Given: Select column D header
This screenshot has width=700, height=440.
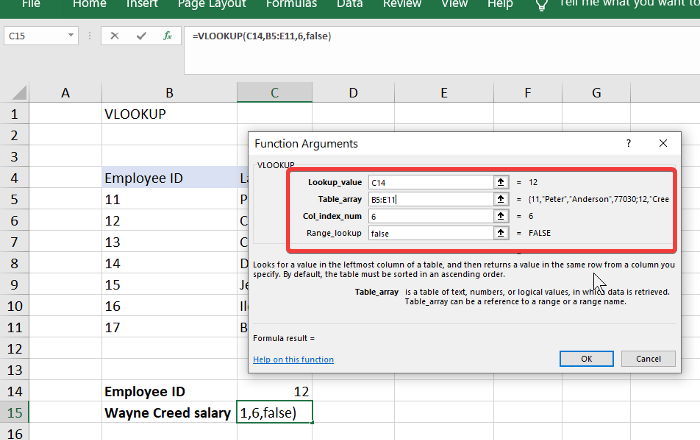Looking at the screenshot, I should (x=353, y=93).
